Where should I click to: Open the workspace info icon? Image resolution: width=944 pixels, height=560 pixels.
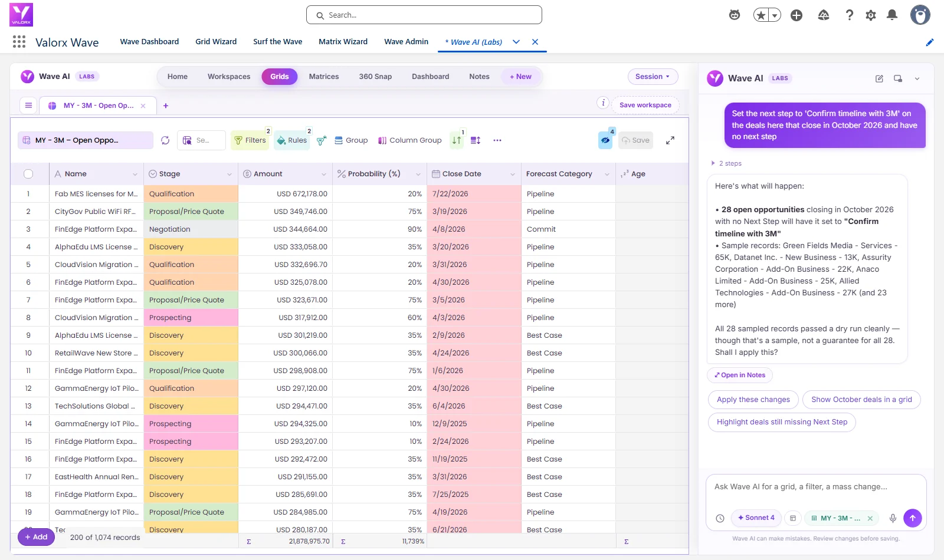point(603,103)
